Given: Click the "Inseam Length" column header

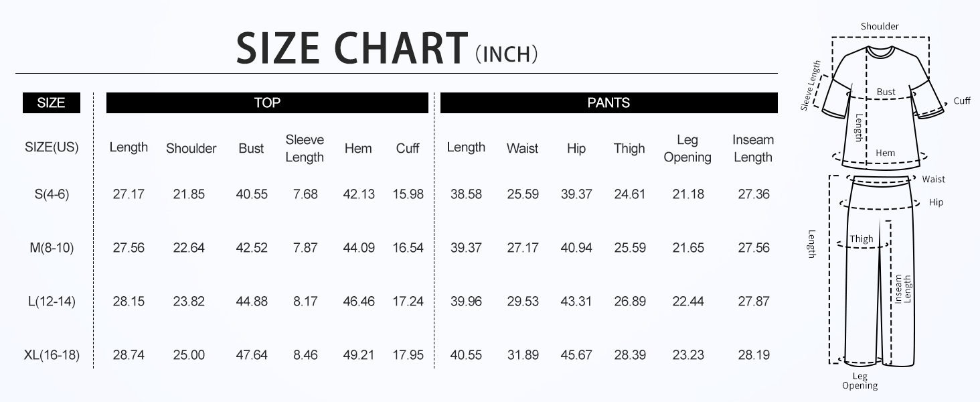Looking at the screenshot, I should pyautogui.click(x=753, y=148).
